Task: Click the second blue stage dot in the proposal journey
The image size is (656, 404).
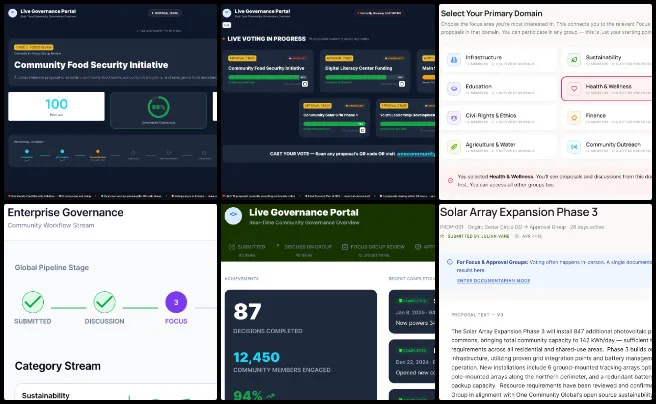Action: (x=62, y=151)
